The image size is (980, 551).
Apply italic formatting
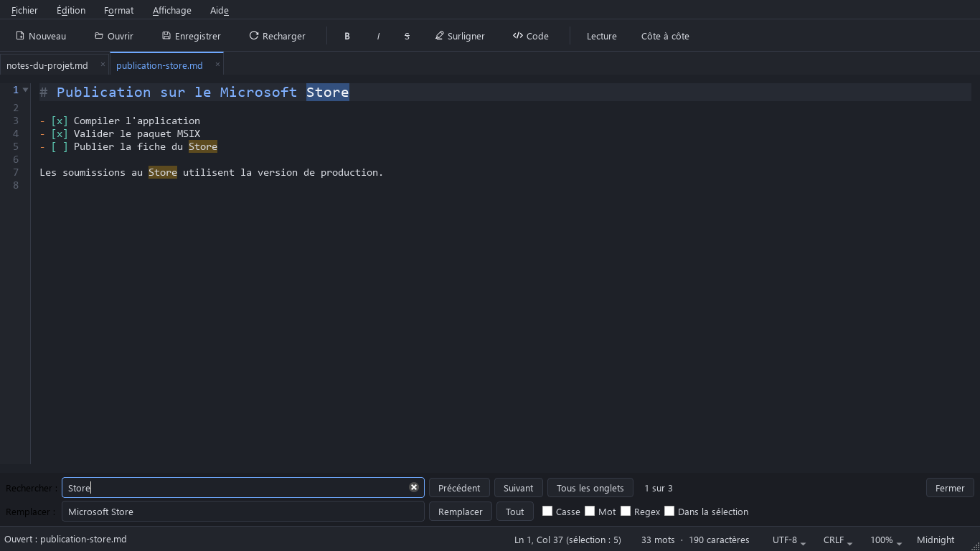point(378,36)
